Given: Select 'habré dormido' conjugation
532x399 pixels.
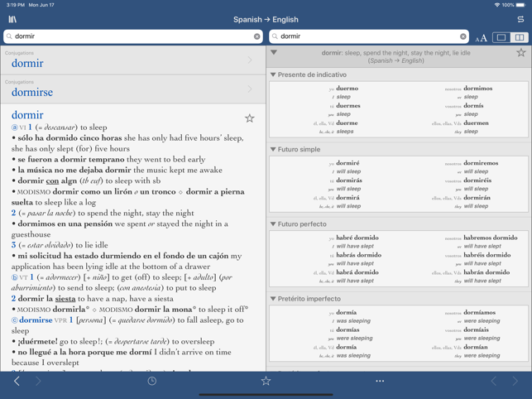Looking at the screenshot, I should tap(357, 238).
